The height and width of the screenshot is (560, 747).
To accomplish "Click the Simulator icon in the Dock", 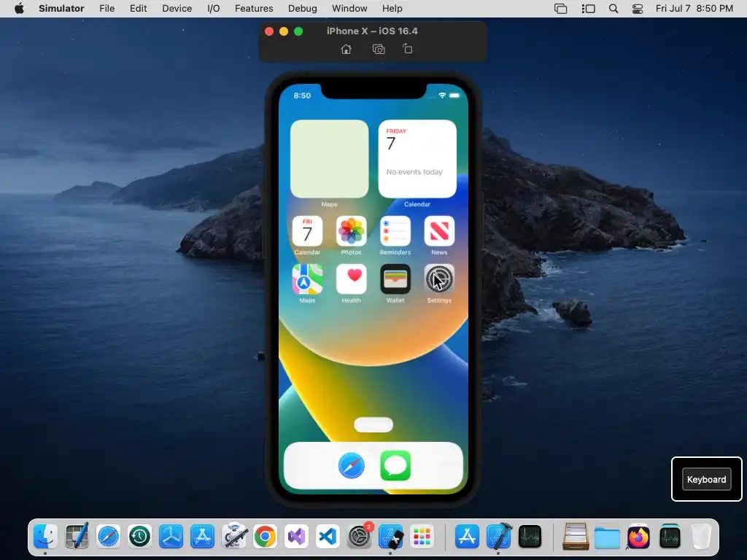I will point(391,537).
